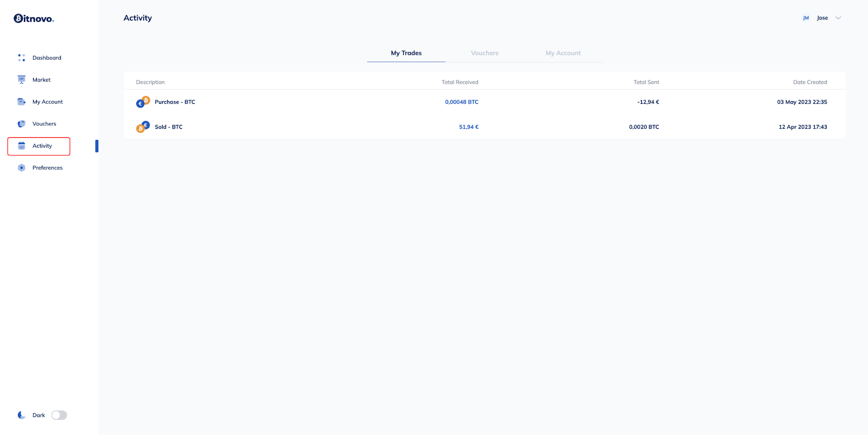Click the Activity calendar icon
This screenshot has width=868, height=435.
pos(22,146)
